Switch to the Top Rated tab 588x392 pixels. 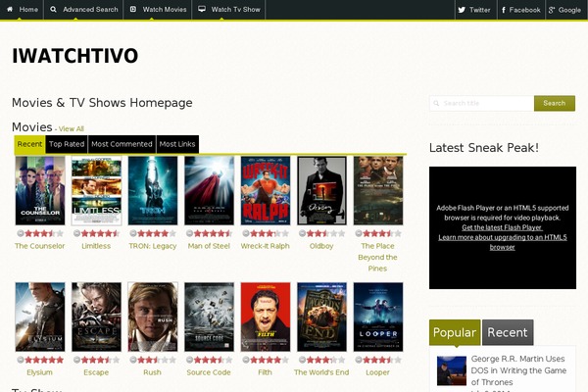coord(67,144)
